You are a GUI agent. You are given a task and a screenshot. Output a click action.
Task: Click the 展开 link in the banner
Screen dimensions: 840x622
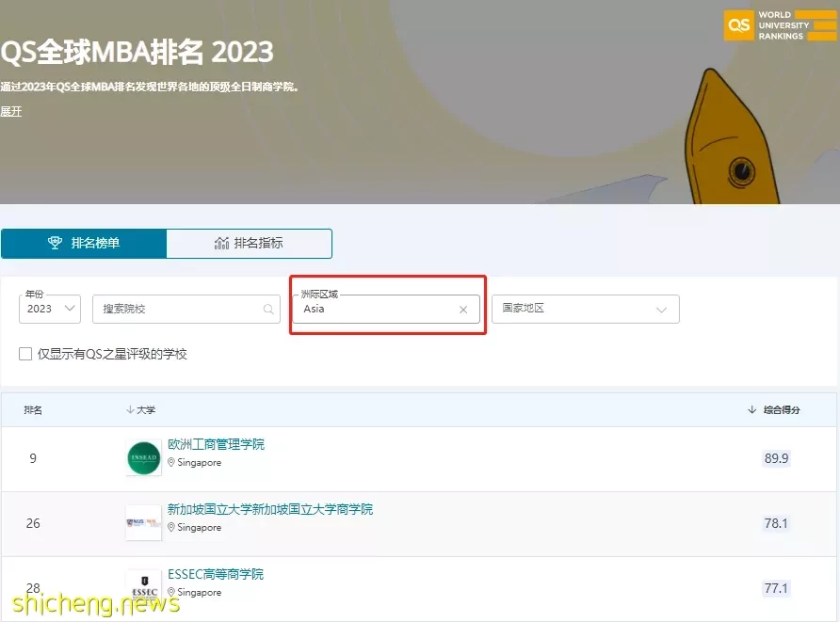[x=11, y=111]
